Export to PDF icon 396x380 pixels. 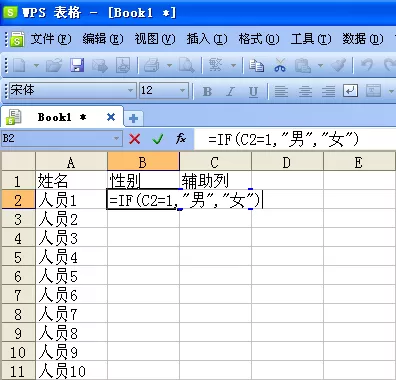(x=123, y=65)
